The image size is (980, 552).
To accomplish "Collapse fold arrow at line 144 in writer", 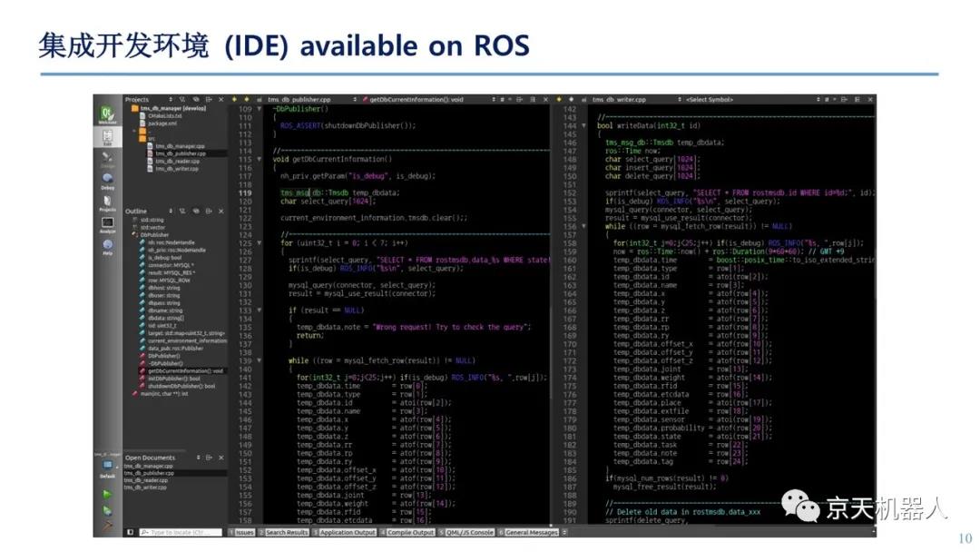I will (x=583, y=125).
